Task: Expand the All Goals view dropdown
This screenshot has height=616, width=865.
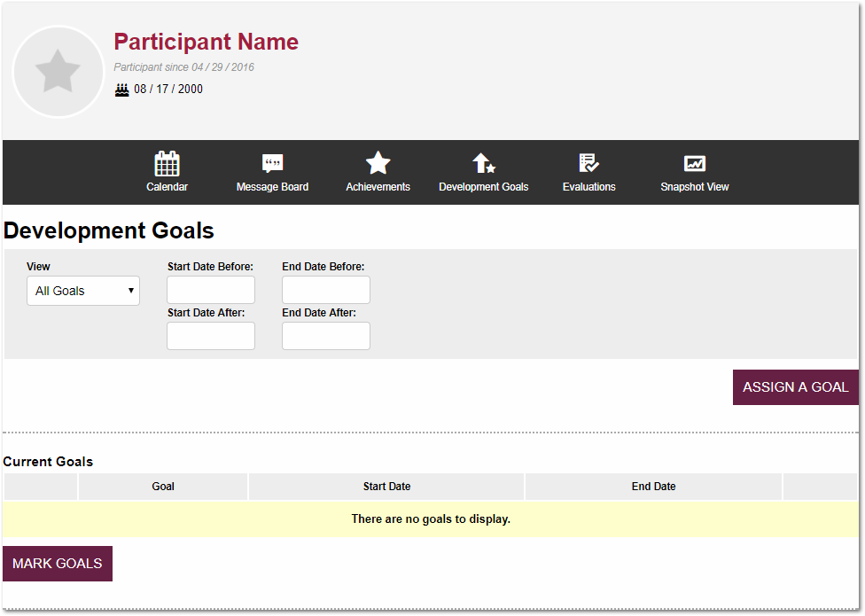Action: (x=83, y=291)
